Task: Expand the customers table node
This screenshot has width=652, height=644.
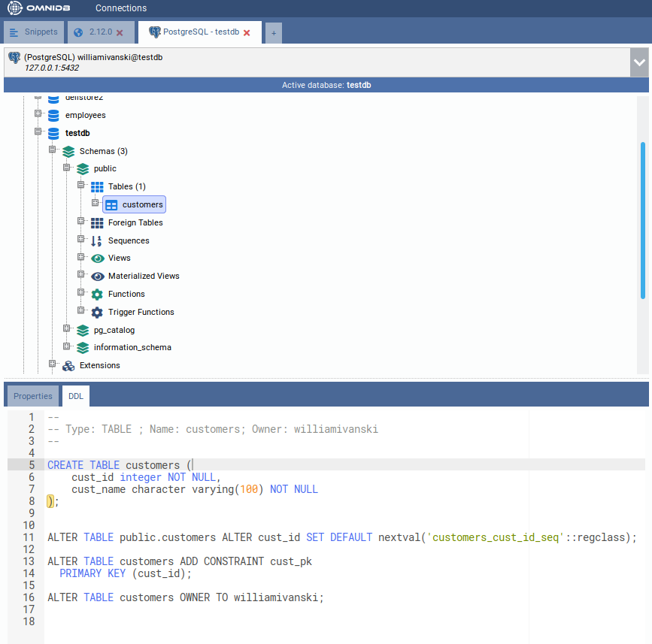Action: 96,203
